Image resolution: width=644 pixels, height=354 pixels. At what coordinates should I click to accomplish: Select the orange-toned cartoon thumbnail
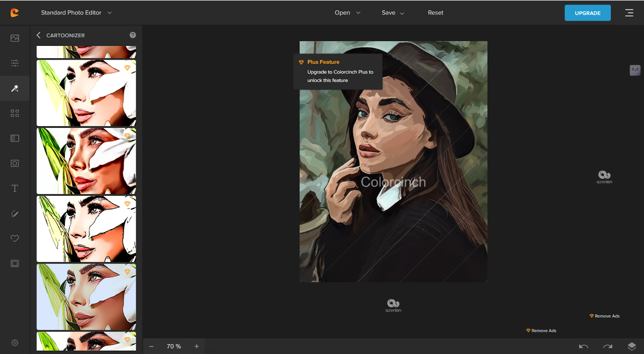[x=86, y=161]
